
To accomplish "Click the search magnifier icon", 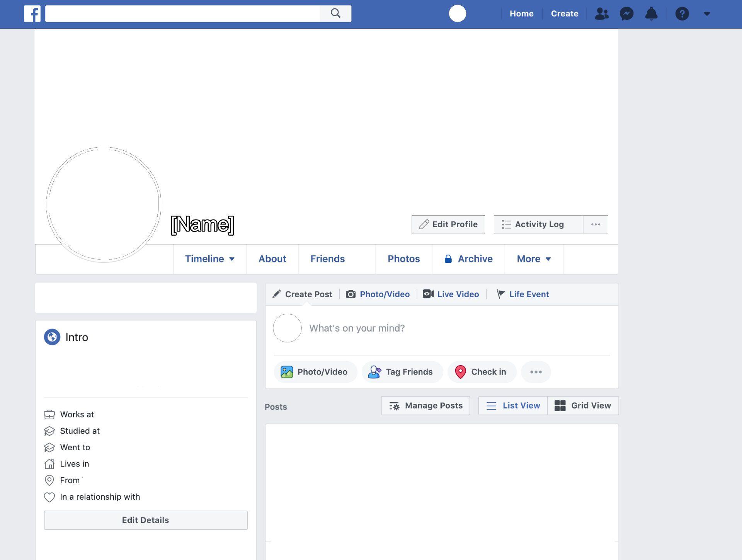I will click(335, 13).
